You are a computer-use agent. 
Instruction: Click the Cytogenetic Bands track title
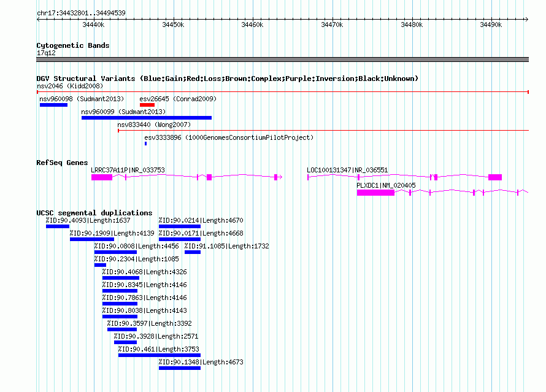click(x=73, y=45)
